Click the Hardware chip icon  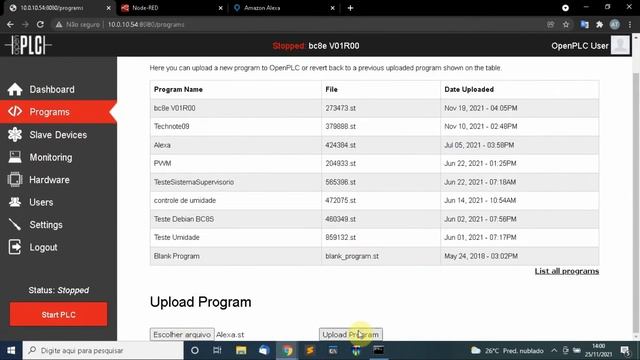(15, 180)
